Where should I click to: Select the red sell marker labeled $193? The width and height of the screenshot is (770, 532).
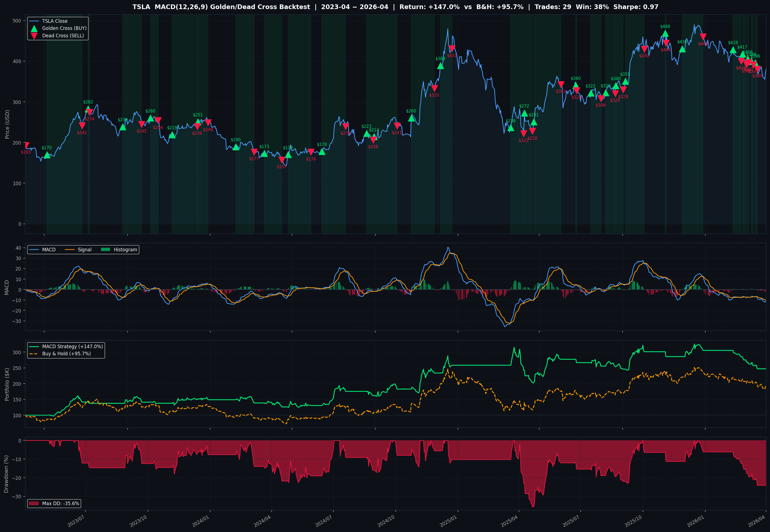26,145
